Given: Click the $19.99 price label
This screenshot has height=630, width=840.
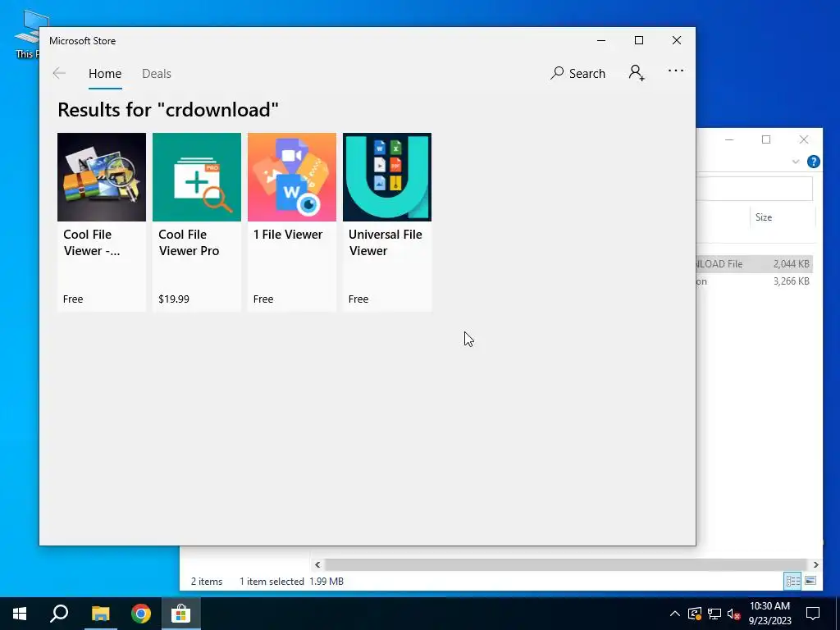Looking at the screenshot, I should (174, 299).
